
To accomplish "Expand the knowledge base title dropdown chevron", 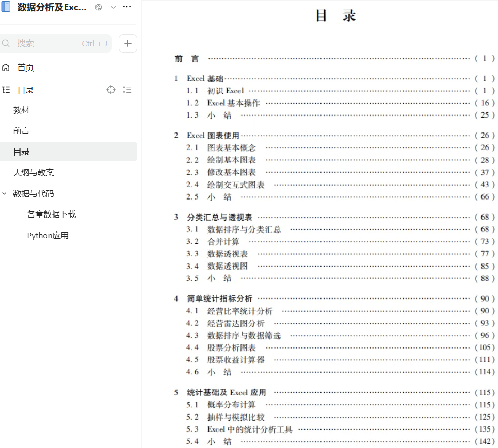I will point(114,7).
